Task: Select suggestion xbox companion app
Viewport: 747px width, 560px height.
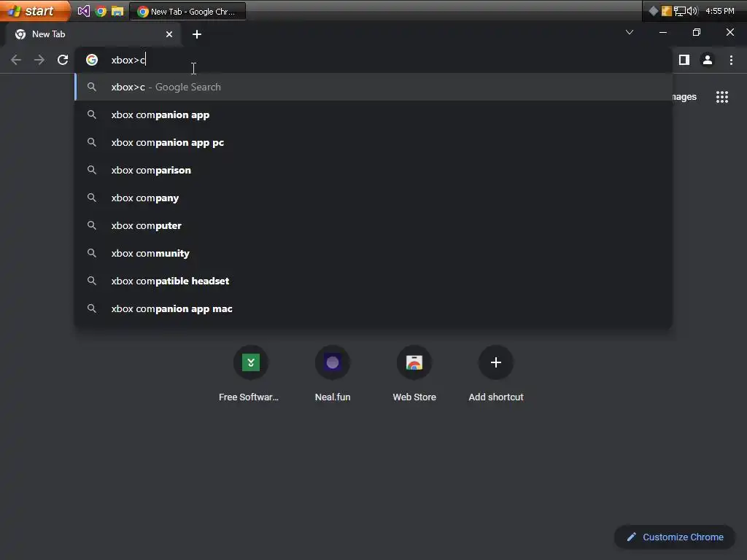Action: (x=373, y=114)
